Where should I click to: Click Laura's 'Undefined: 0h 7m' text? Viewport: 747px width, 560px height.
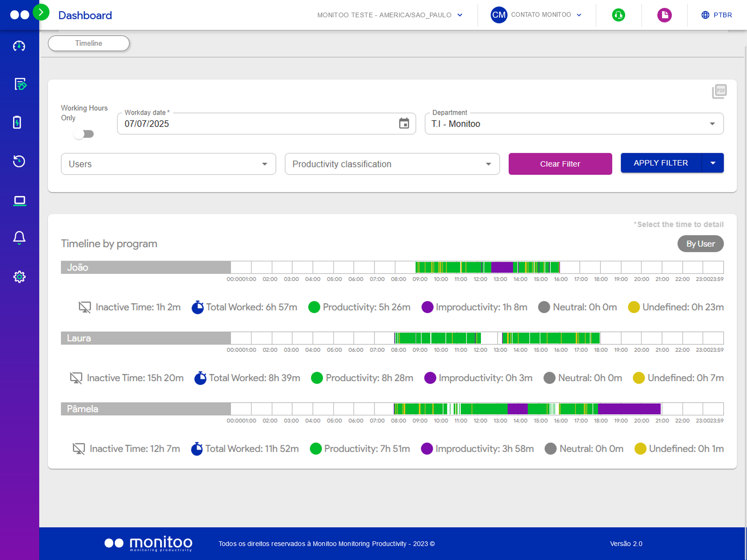686,378
